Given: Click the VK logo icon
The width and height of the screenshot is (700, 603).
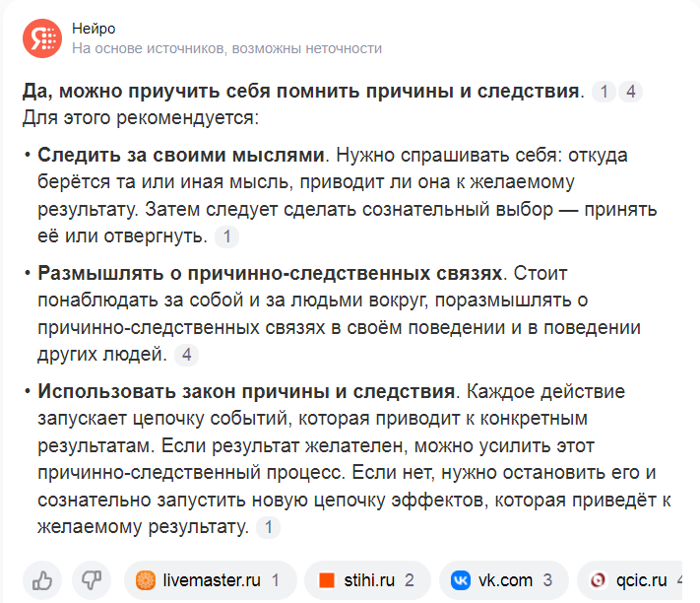Looking at the screenshot, I should click(x=461, y=580).
